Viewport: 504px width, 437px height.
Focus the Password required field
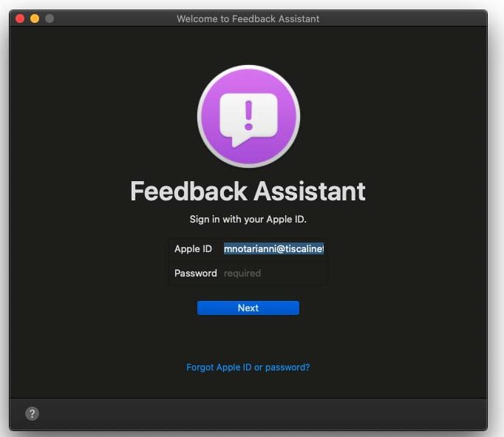(x=274, y=274)
